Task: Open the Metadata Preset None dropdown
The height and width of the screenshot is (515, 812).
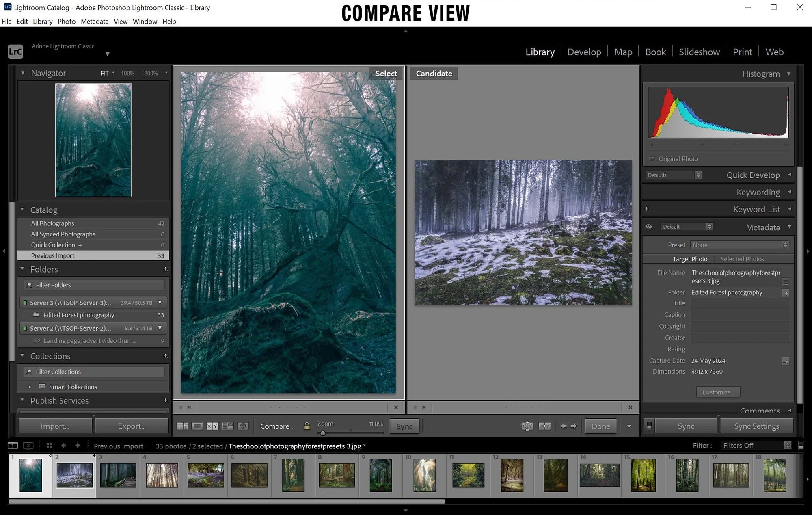Action: coord(740,245)
